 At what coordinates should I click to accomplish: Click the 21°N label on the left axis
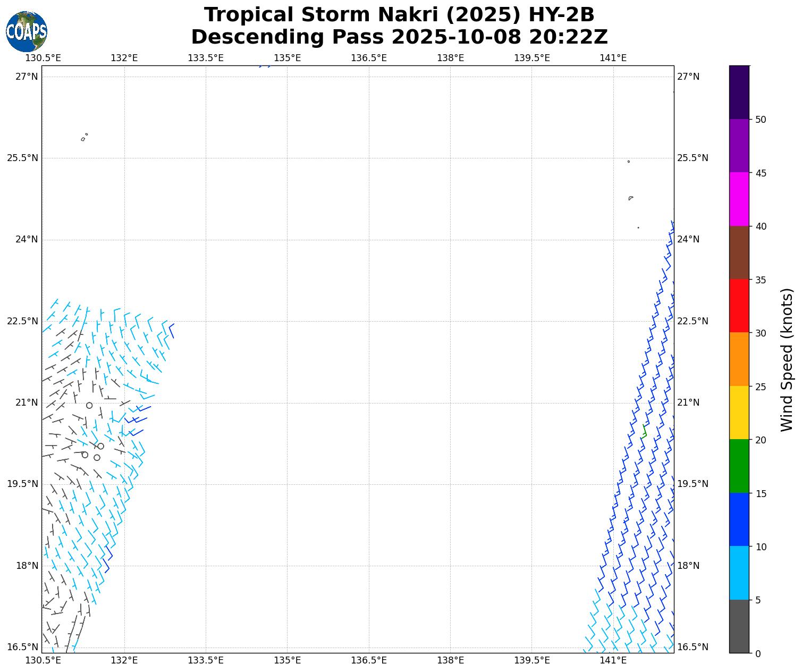click(x=27, y=402)
